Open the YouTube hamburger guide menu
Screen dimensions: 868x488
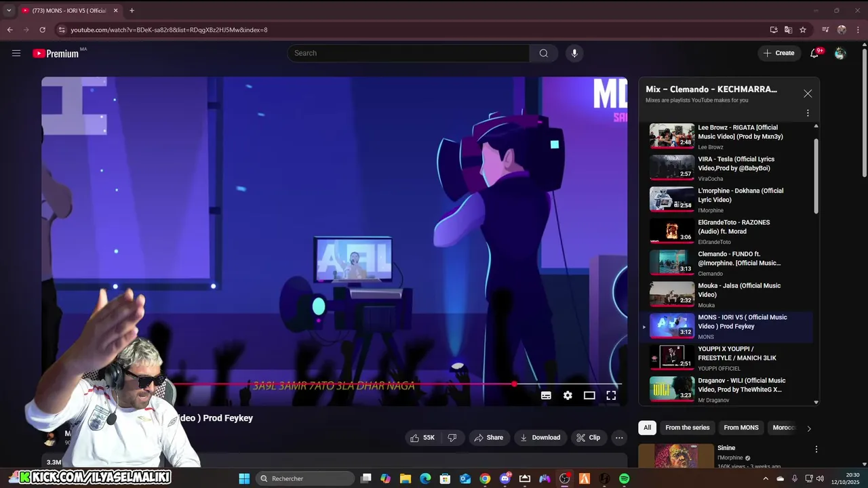click(x=16, y=53)
